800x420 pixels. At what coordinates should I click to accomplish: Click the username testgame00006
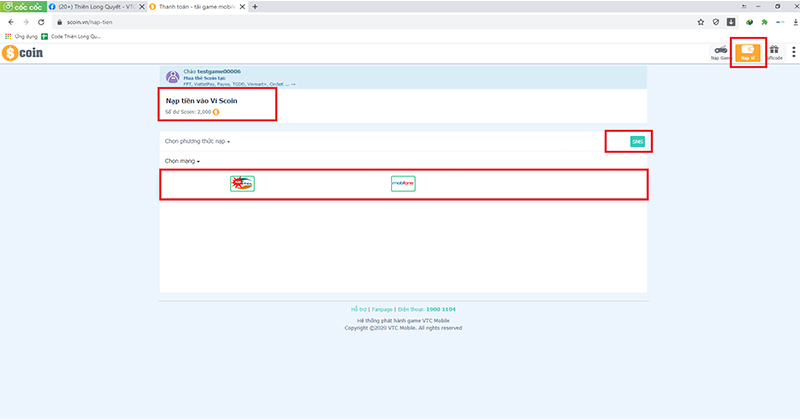219,71
